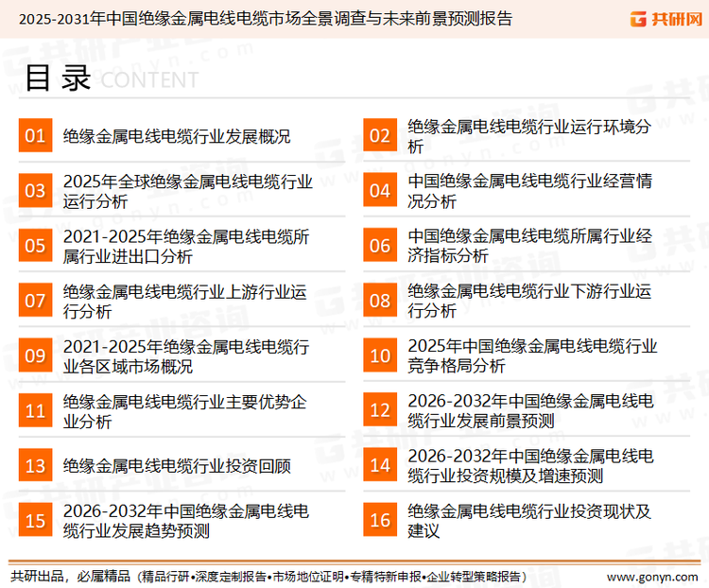Click the orange 03 number box
Screen dimensions: 709x588
[35, 190]
